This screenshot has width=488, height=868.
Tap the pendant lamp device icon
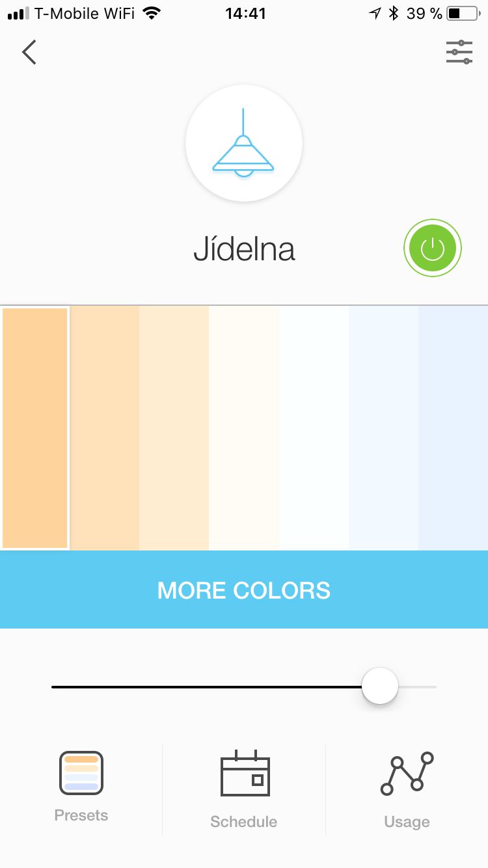[x=244, y=143]
